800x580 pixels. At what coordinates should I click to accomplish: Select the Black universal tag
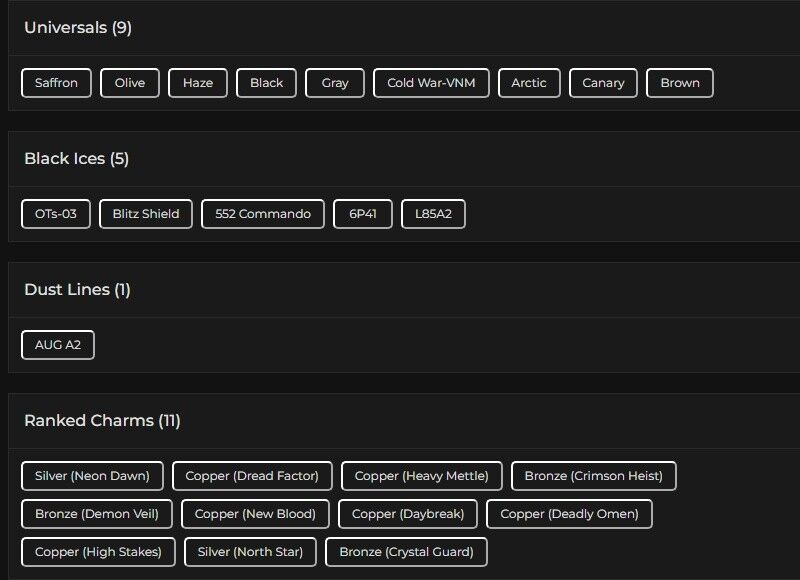[x=266, y=83]
